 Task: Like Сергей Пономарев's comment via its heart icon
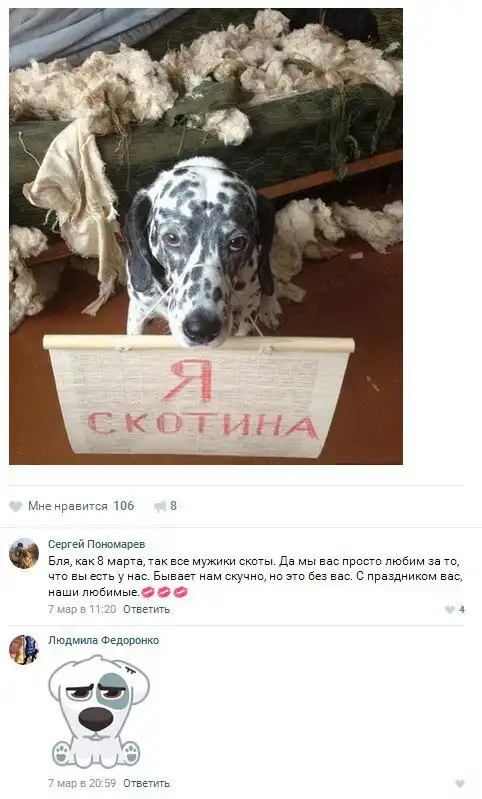coord(450,609)
